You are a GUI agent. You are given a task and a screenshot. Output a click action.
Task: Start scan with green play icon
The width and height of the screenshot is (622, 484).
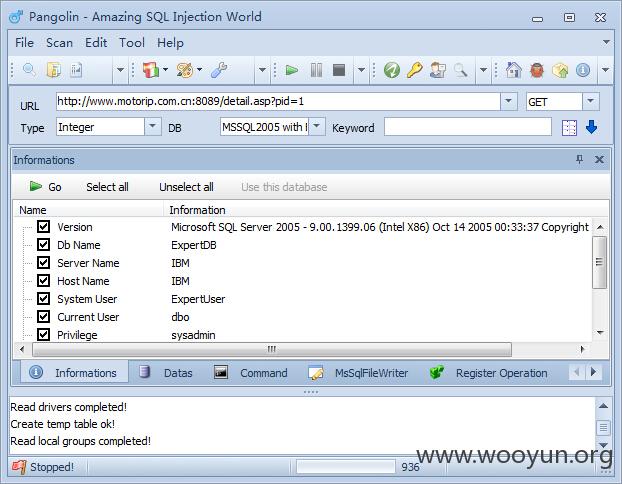(x=292, y=70)
